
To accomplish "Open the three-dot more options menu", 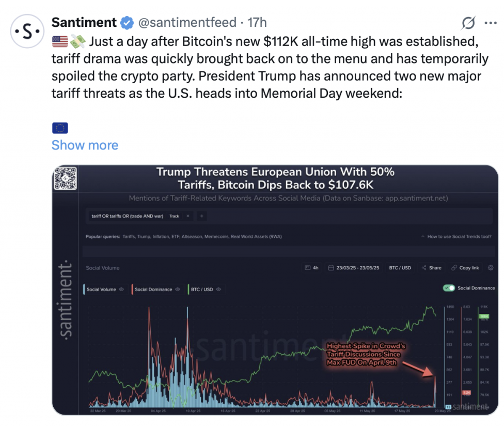I will tap(491, 23).
